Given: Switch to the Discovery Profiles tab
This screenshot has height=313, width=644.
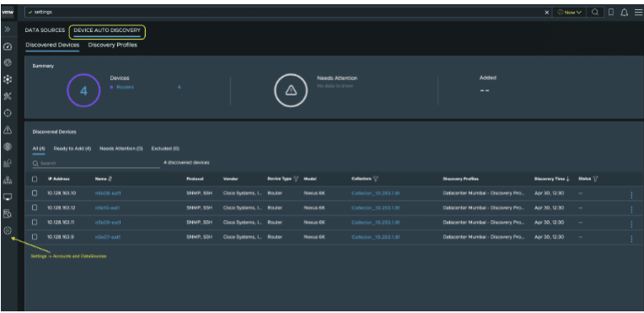Looking at the screenshot, I should click(113, 46).
